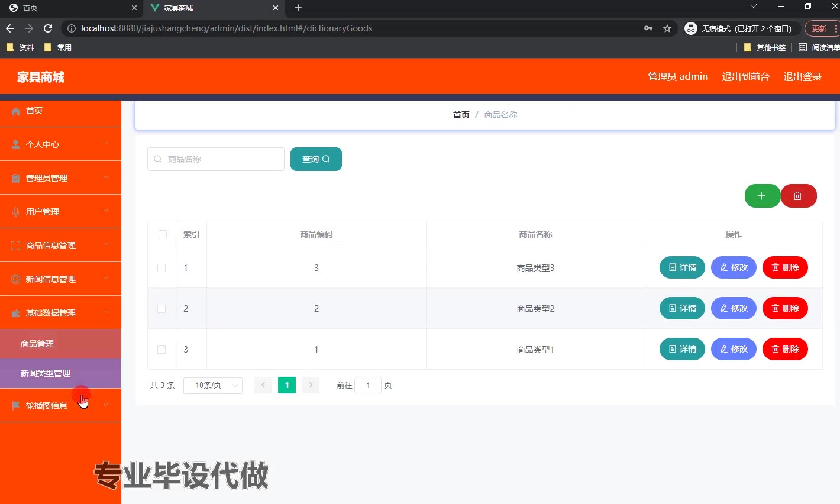Image resolution: width=840 pixels, height=504 pixels.
Task: Select the 新闻类型管理 submenu item
Action: coord(60,373)
